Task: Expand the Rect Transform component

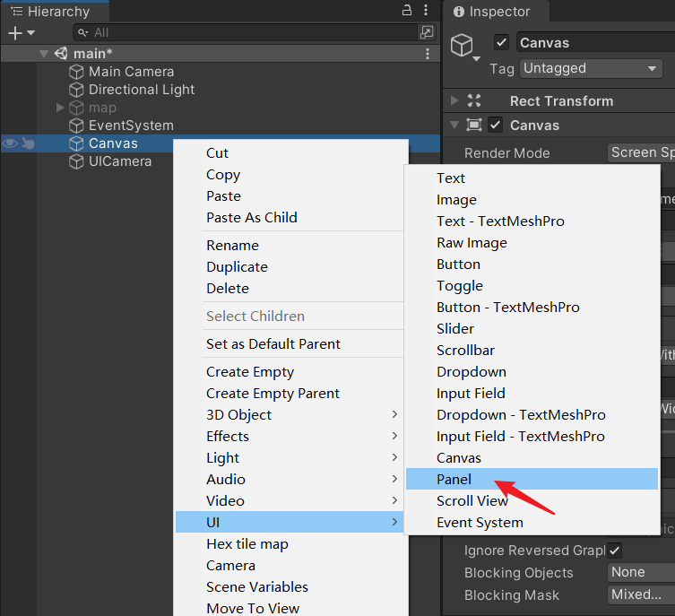Action: [x=454, y=100]
